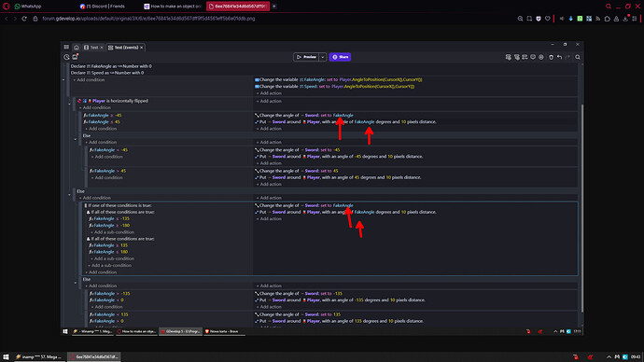Click 'Declare FakeAngle as Number with 0' line
Image resolution: width=644 pixels, height=362 pixels.
111,66
